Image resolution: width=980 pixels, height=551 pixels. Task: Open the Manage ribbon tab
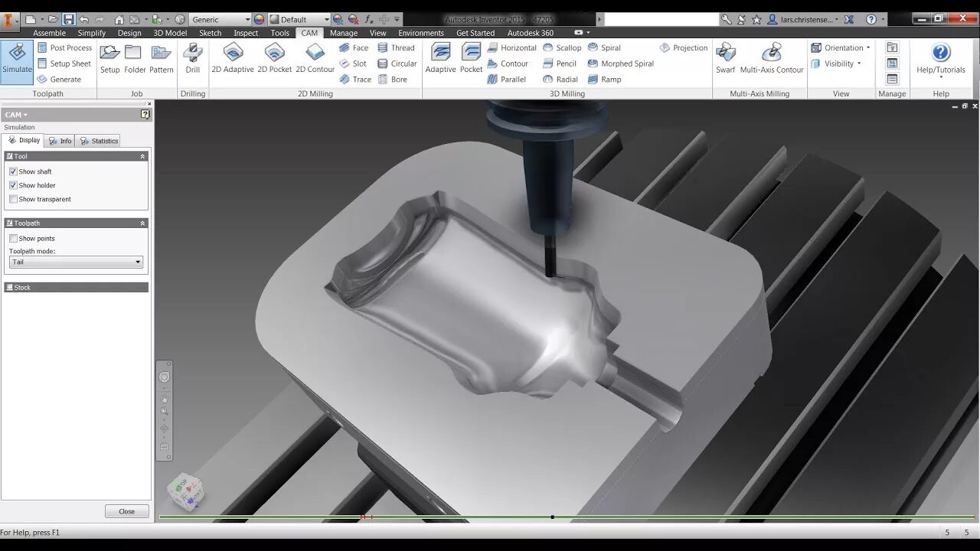[x=343, y=33]
